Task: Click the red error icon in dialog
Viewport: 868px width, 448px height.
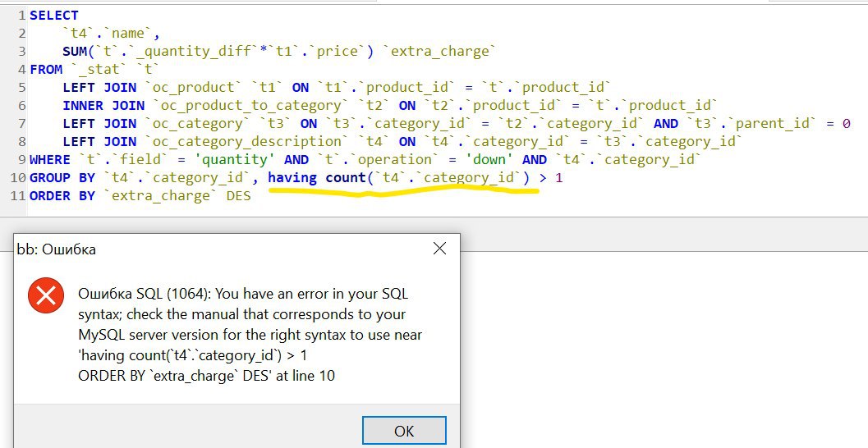Action: click(46, 295)
